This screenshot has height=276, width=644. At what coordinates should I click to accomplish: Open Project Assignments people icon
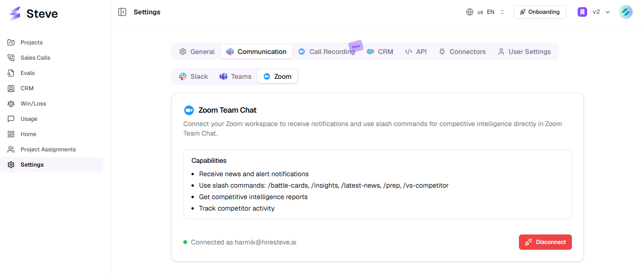pos(11,149)
